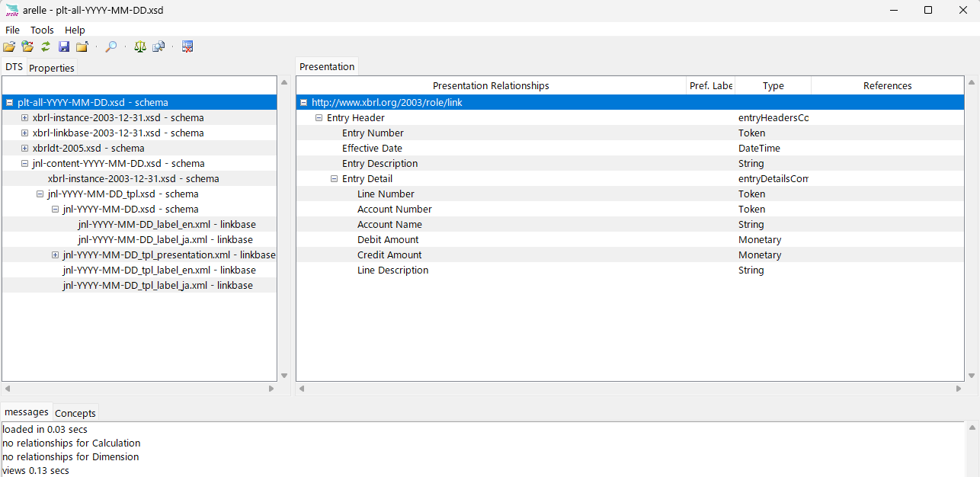Select the Presentation tab
This screenshot has height=477, width=980.
coord(327,66)
